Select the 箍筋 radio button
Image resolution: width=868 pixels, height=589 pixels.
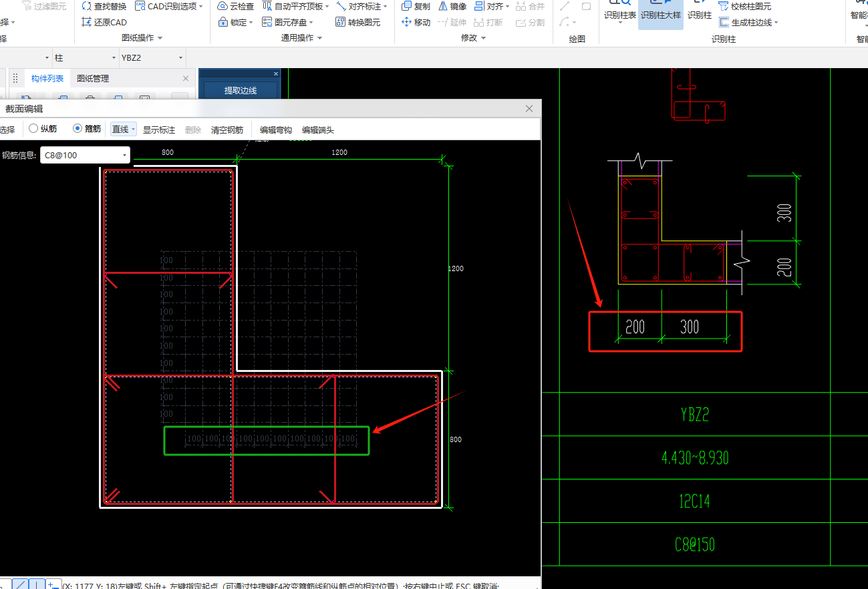[78, 129]
